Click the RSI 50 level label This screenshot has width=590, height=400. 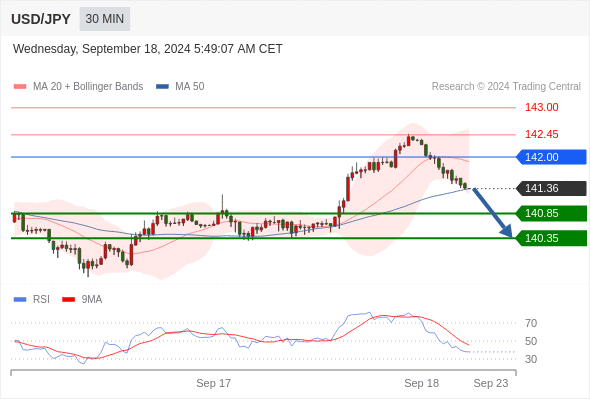click(x=531, y=341)
